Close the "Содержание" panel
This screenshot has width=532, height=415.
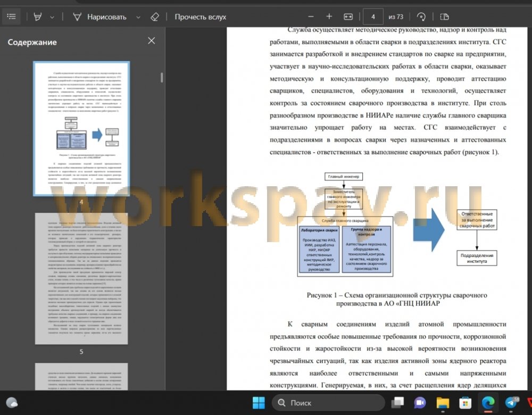coord(152,41)
